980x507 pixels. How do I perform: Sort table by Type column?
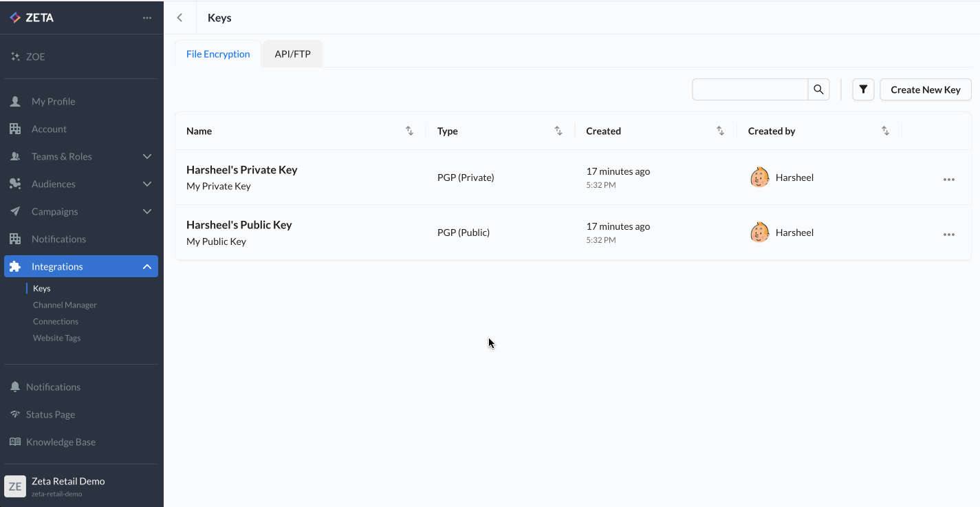coord(558,131)
